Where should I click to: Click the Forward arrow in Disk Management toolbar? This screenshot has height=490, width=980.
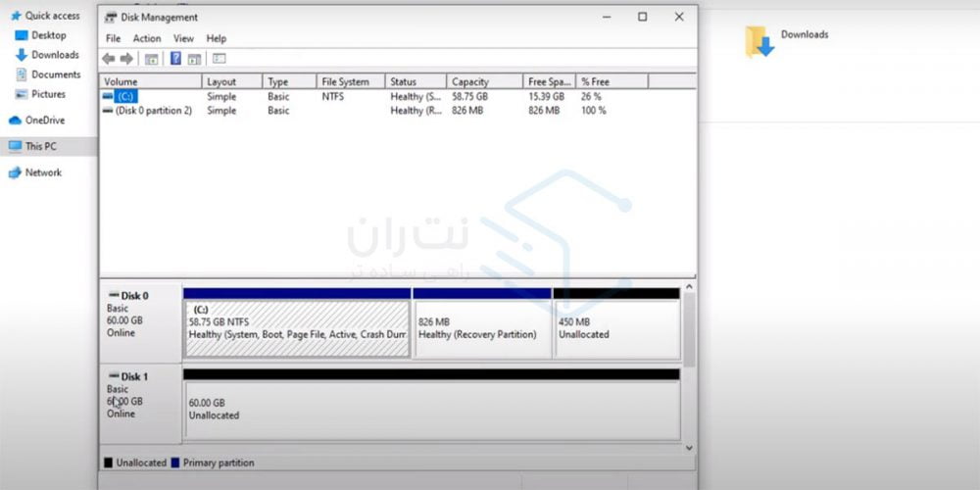tap(126, 59)
